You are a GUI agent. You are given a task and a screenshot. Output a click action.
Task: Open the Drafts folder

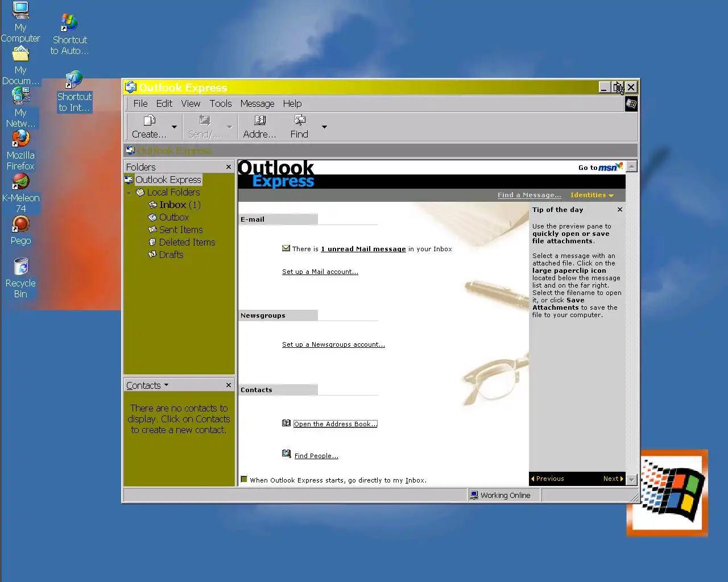click(x=171, y=255)
